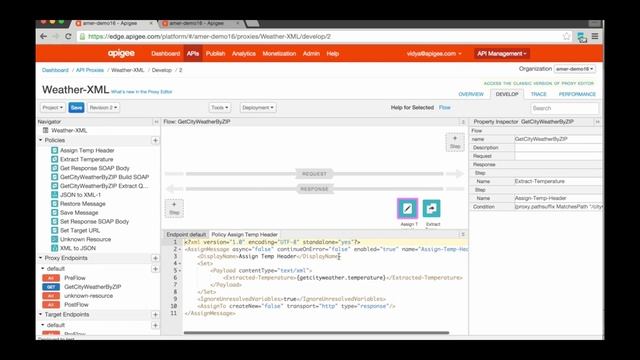Screen dimensions: 640x360
Task: Add a new policy with the plus button
Action: (x=155, y=140)
